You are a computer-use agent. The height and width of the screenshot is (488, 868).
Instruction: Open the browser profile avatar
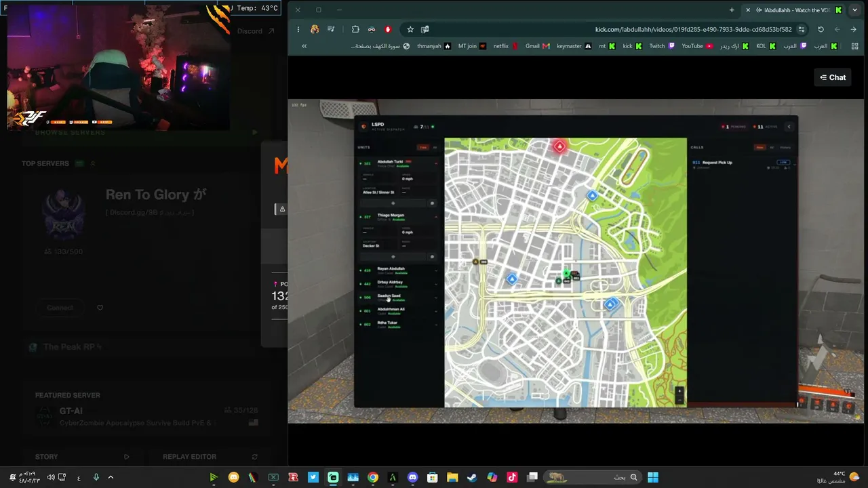point(315,29)
